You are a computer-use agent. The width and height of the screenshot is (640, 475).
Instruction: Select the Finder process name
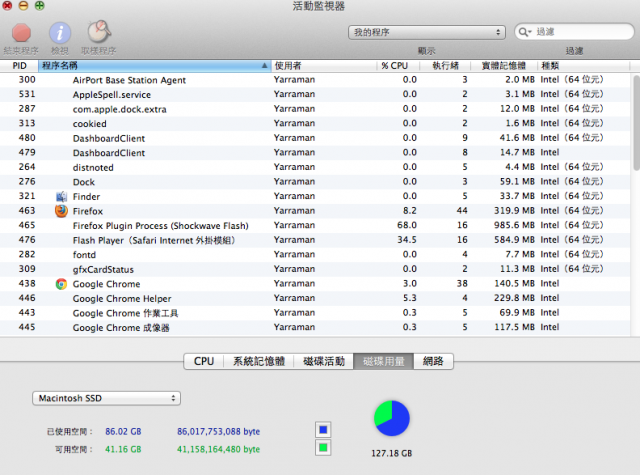pyautogui.click(x=86, y=197)
